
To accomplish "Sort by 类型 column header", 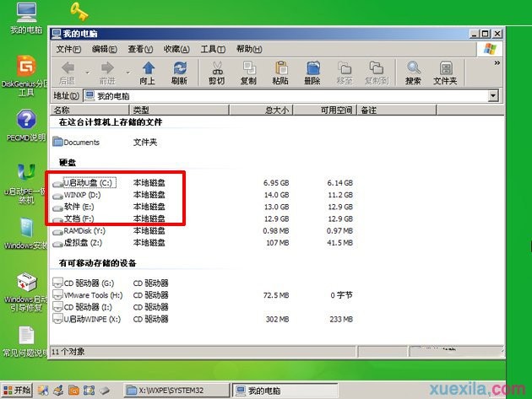I will 180,111.
